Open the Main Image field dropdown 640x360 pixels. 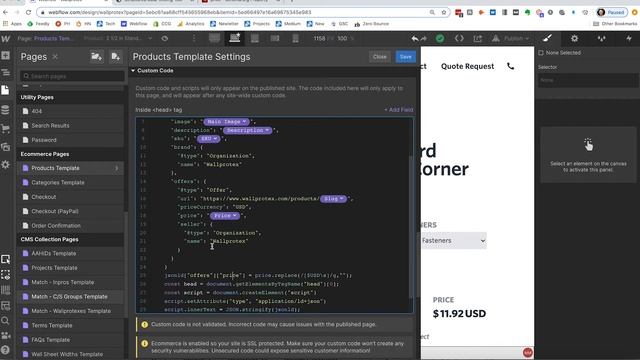pos(226,122)
